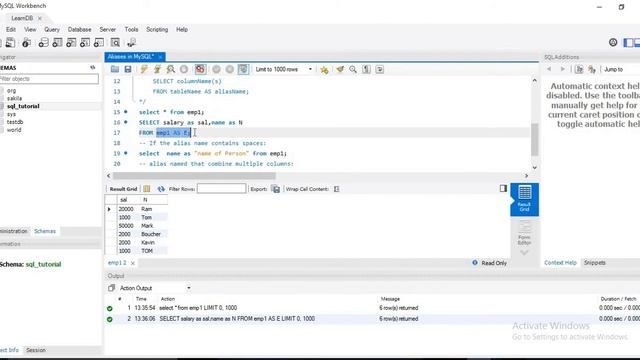Open find panel magnifier icon
The image size is (640, 360).
pyautogui.click(x=353, y=69)
